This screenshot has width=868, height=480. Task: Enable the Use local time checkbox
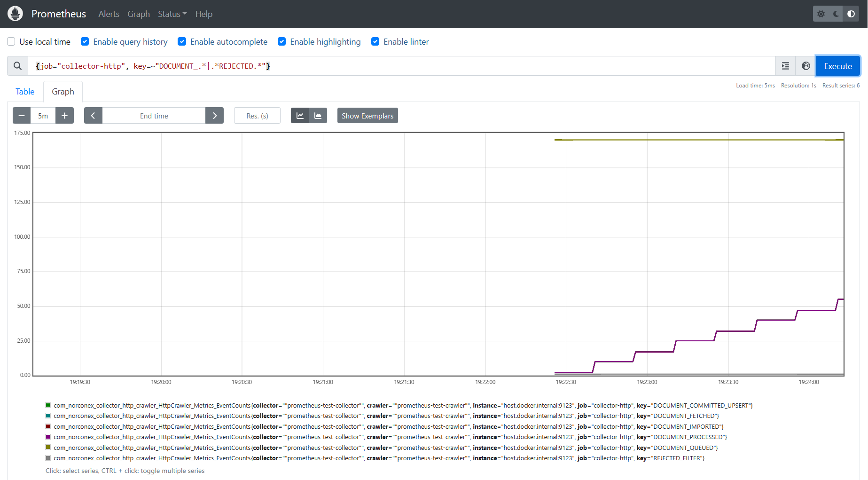[x=11, y=41]
